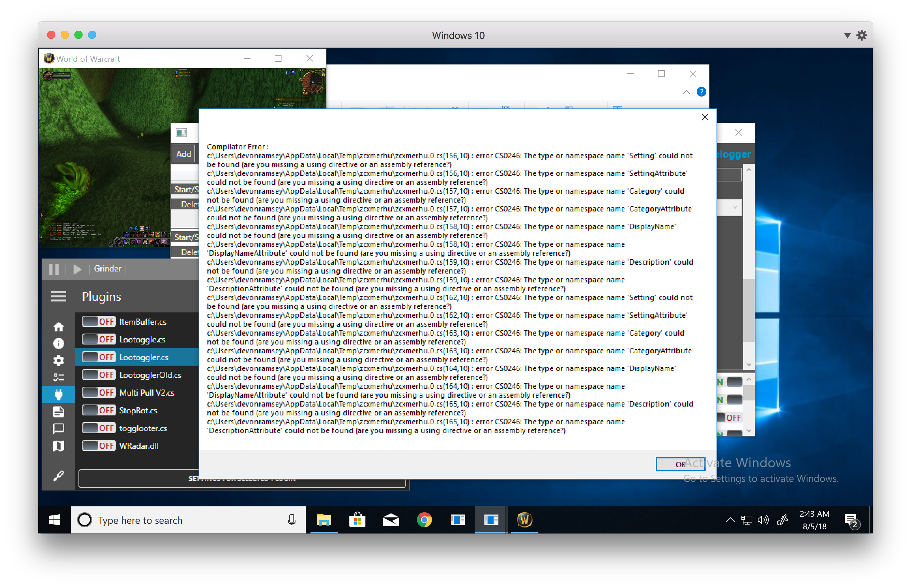Close the right-side logger panel
This screenshot has height=588, width=911.
click(x=738, y=132)
